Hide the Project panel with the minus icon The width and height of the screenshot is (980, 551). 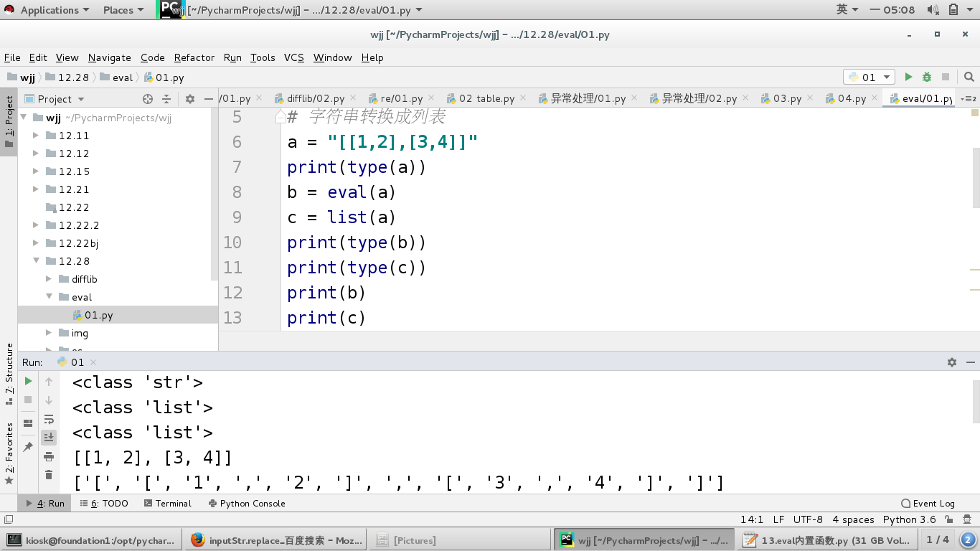209,99
